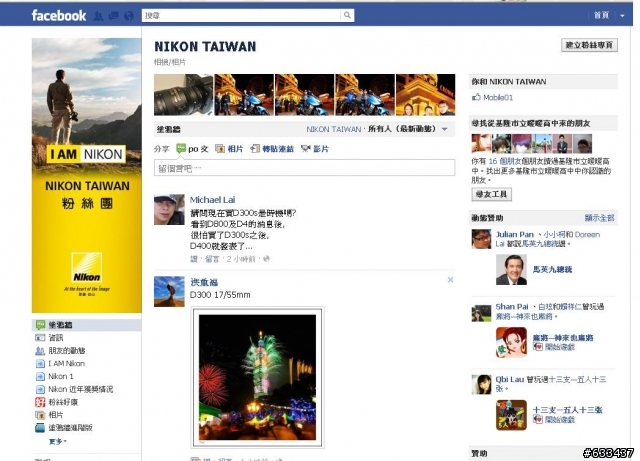Viewport: 640px width, 461px height.
Task: Click the find friends tool button
Action: tap(491, 194)
